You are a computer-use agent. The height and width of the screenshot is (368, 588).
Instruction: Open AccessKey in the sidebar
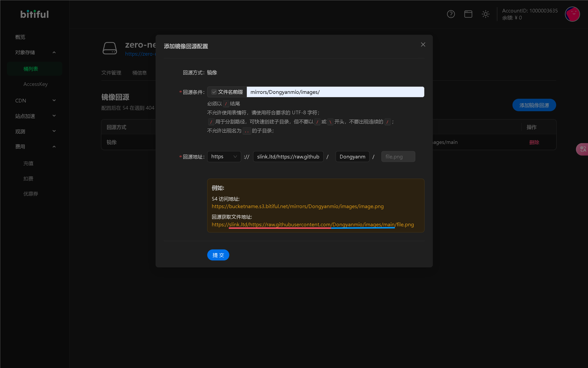click(x=36, y=84)
